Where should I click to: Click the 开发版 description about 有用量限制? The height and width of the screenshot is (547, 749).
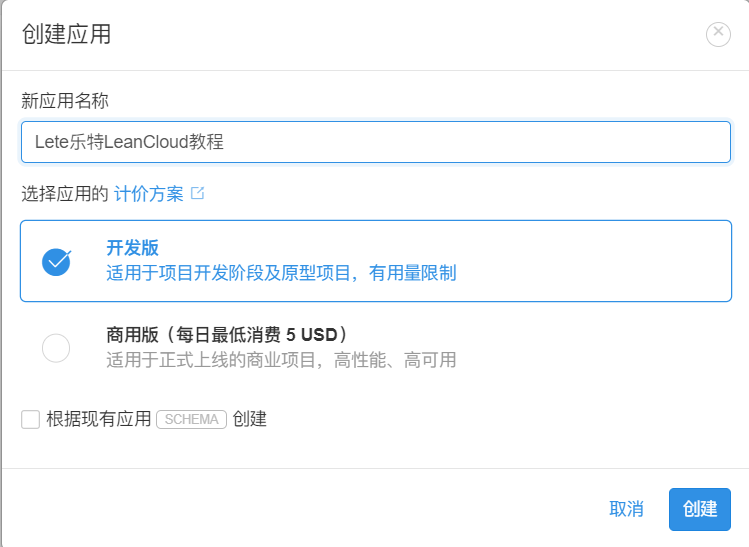pos(281,272)
